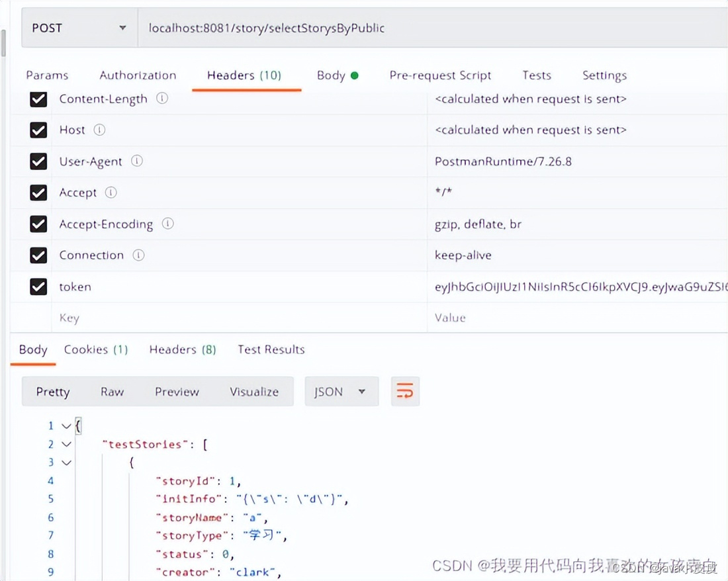The width and height of the screenshot is (728, 581).
Task: Select the response Body tab
Action: (33, 349)
